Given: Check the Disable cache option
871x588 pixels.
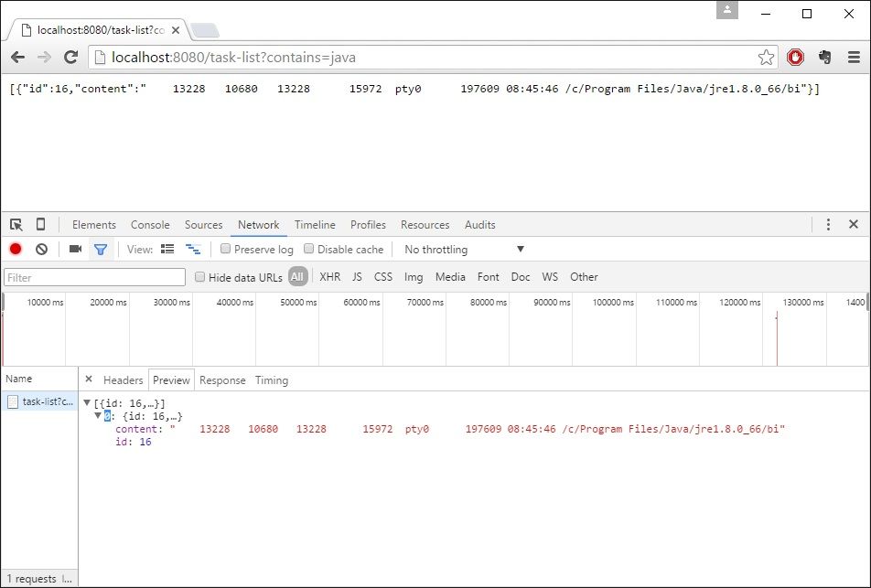Looking at the screenshot, I should [309, 250].
